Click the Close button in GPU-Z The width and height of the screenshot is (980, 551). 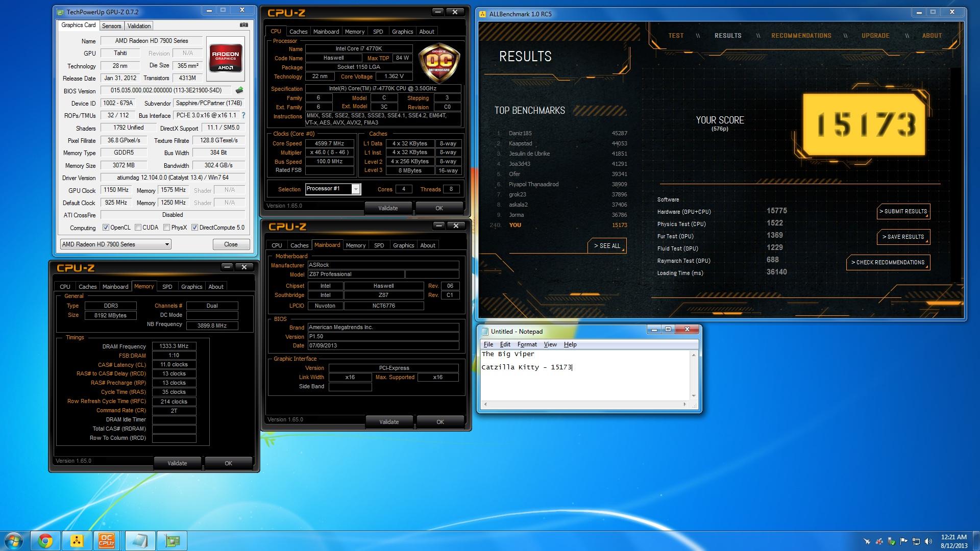tap(231, 244)
